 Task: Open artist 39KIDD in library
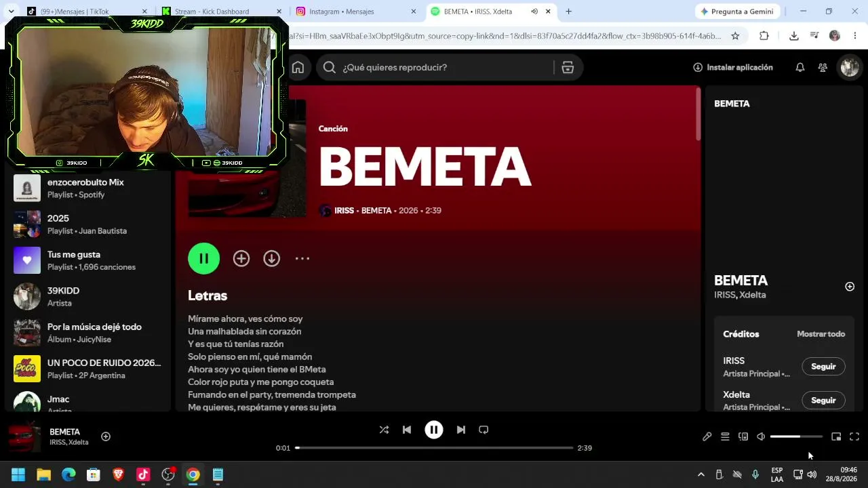[88, 297]
